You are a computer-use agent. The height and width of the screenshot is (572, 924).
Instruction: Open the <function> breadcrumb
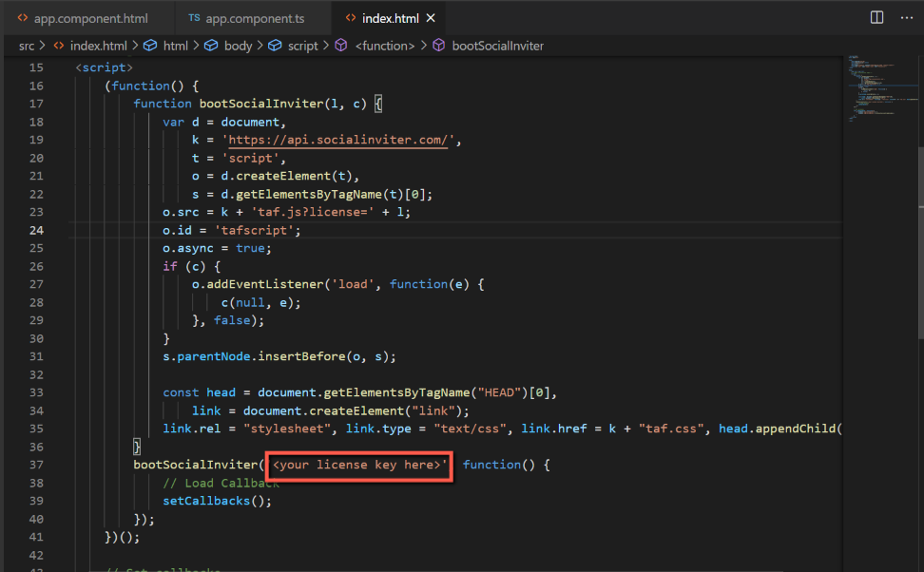tap(385, 46)
